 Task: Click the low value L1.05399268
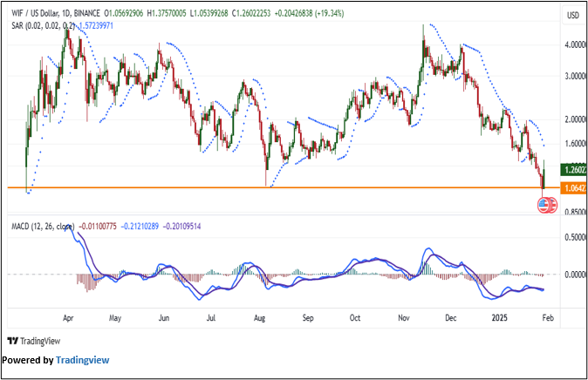click(209, 13)
